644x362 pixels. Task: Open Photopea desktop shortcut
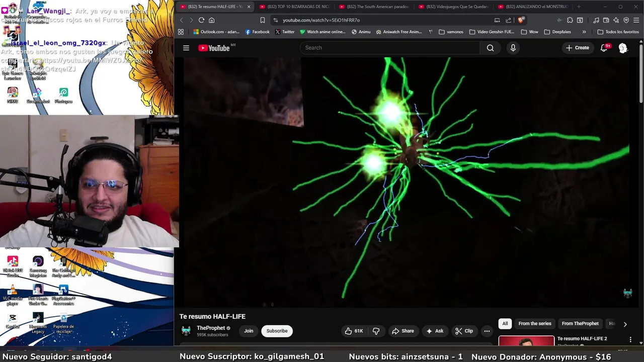pos(63,96)
